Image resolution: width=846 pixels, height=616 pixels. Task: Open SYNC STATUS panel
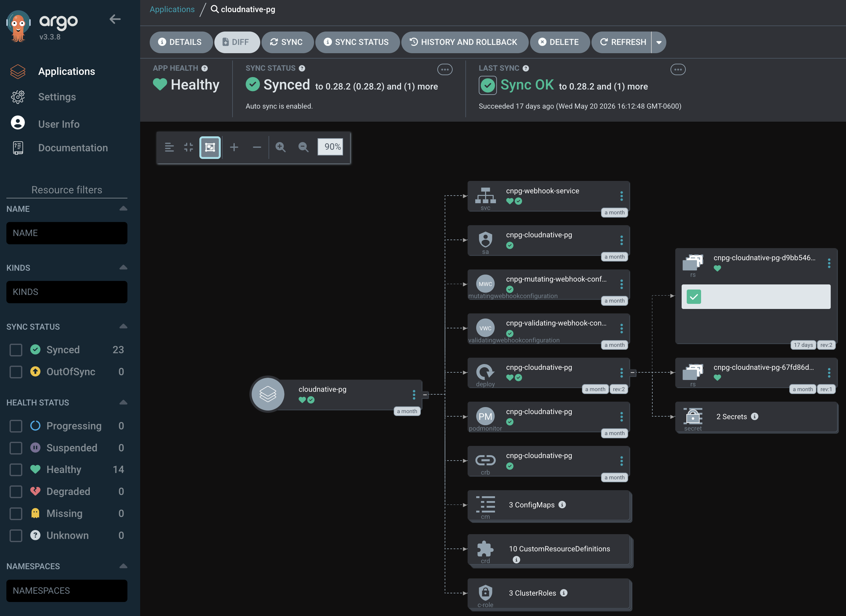point(357,42)
